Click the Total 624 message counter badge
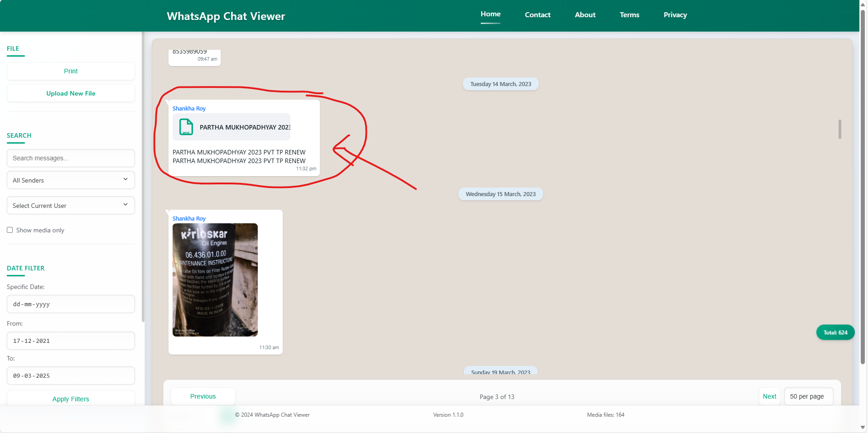 point(835,332)
